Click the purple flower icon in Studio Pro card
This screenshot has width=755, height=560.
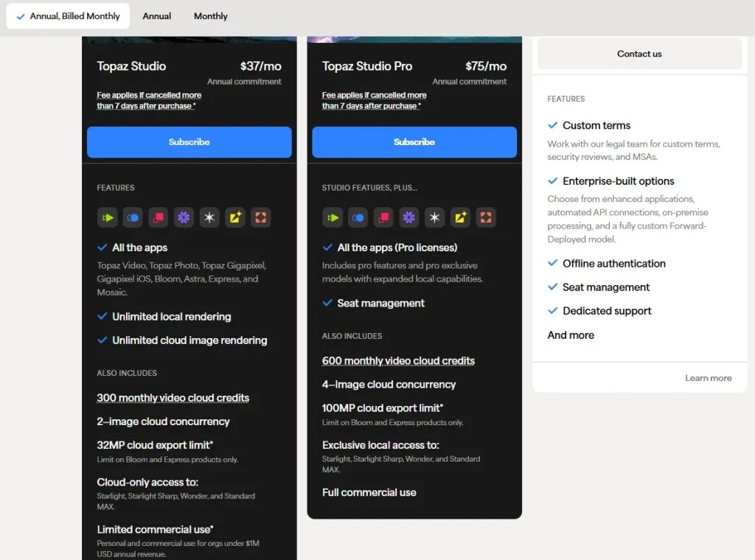[408, 217]
